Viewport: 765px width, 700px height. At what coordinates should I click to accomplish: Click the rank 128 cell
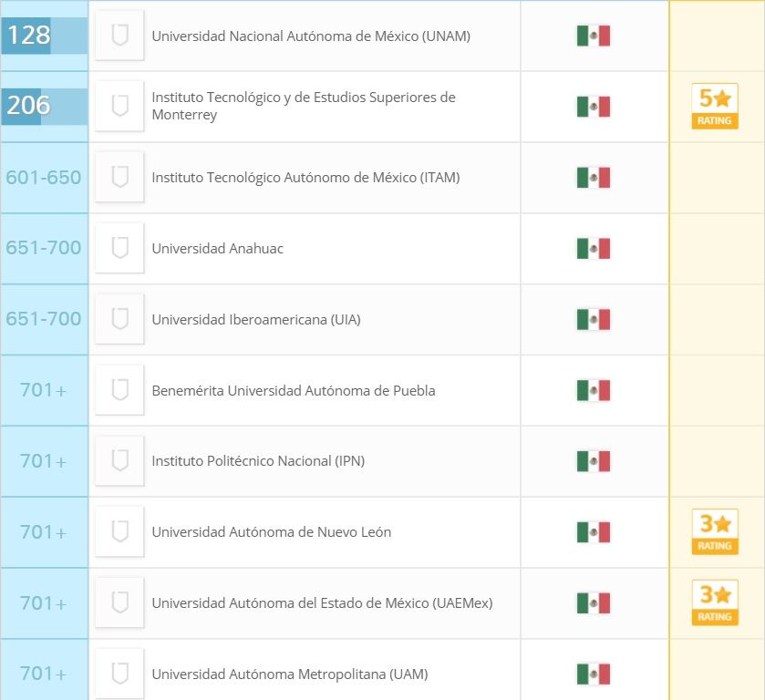tap(44, 36)
